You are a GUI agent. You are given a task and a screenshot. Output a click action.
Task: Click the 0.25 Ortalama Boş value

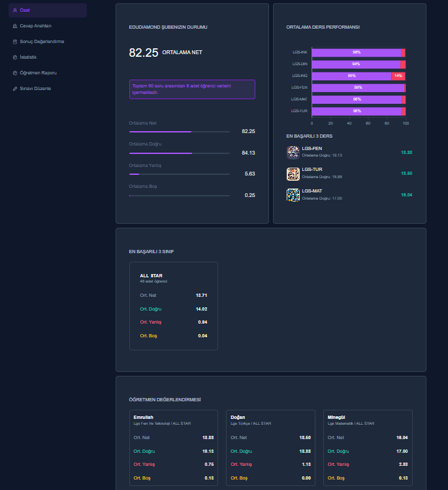[249, 195]
